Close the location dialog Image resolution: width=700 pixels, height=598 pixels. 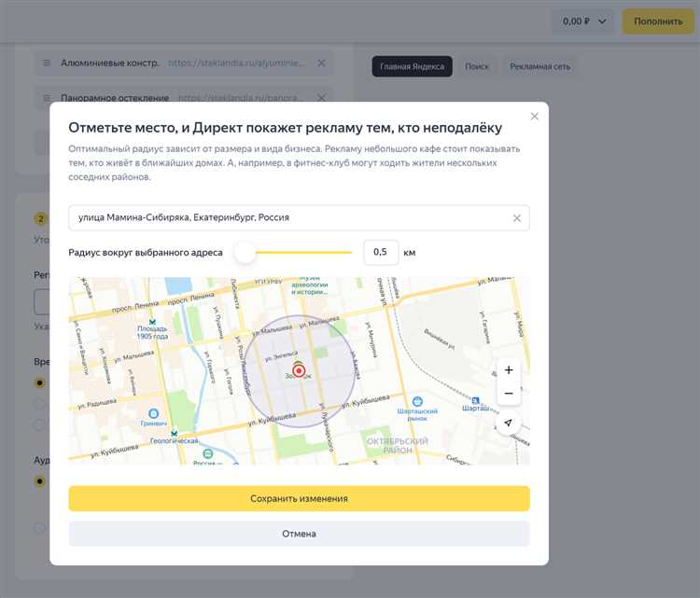coord(535,117)
